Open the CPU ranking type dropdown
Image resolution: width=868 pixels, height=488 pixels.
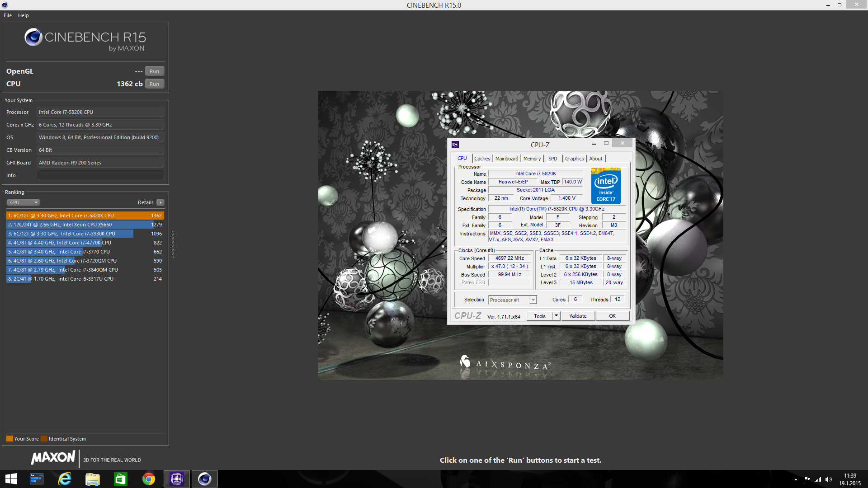click(x=24, y=202)
